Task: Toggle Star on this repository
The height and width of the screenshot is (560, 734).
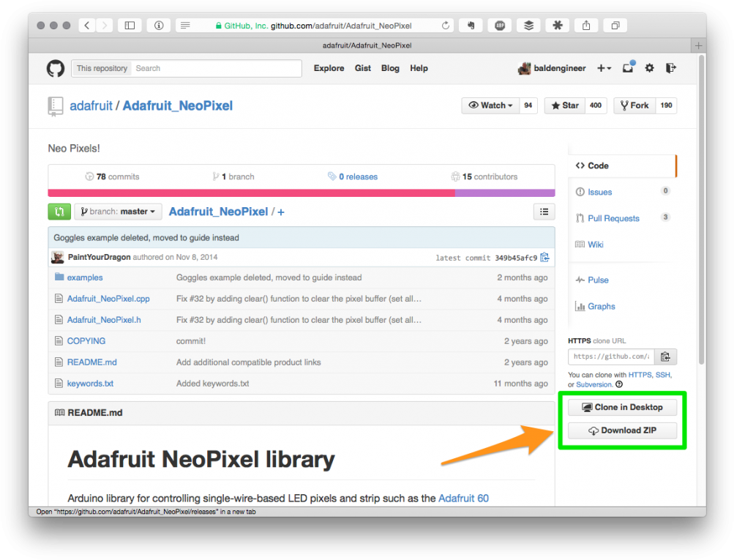Action: (565, 105)
